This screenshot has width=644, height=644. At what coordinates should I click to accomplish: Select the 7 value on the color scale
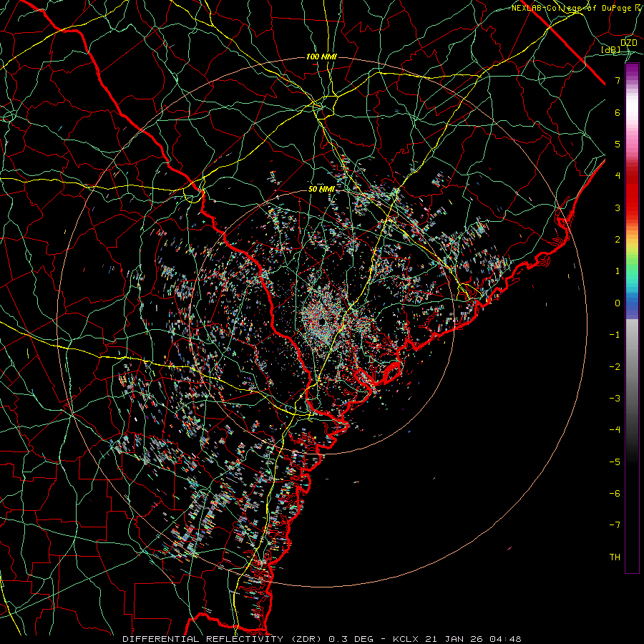point(618,80)
